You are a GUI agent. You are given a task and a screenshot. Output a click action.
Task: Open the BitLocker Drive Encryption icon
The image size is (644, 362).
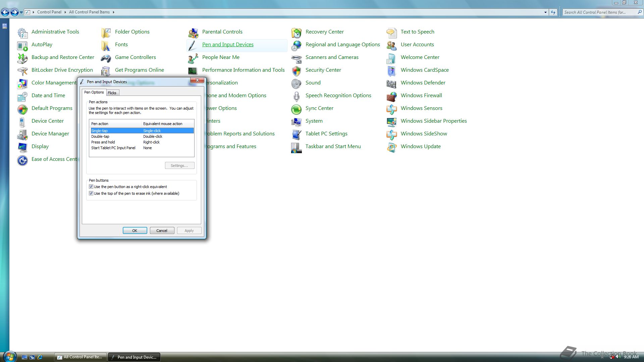22,71
